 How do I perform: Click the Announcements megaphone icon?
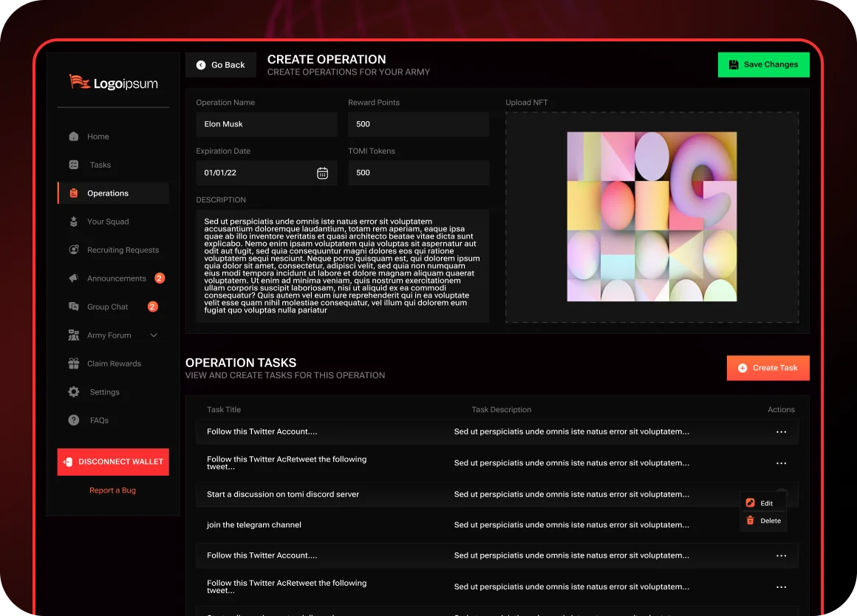[74, 278]
